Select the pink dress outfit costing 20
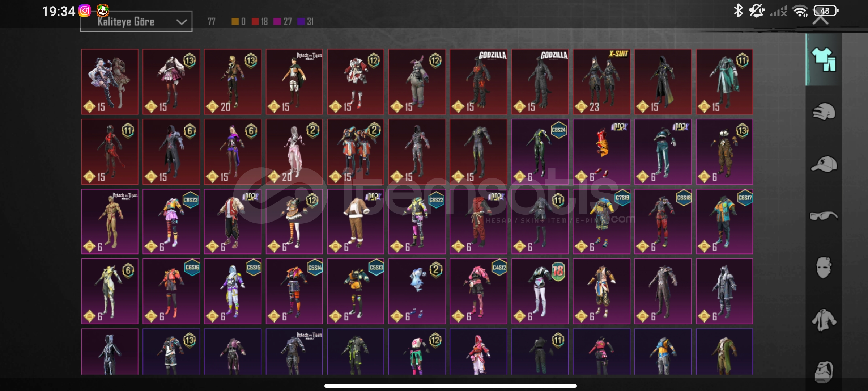The height and width of the screenshot is (391, 868). click(294, 152)
